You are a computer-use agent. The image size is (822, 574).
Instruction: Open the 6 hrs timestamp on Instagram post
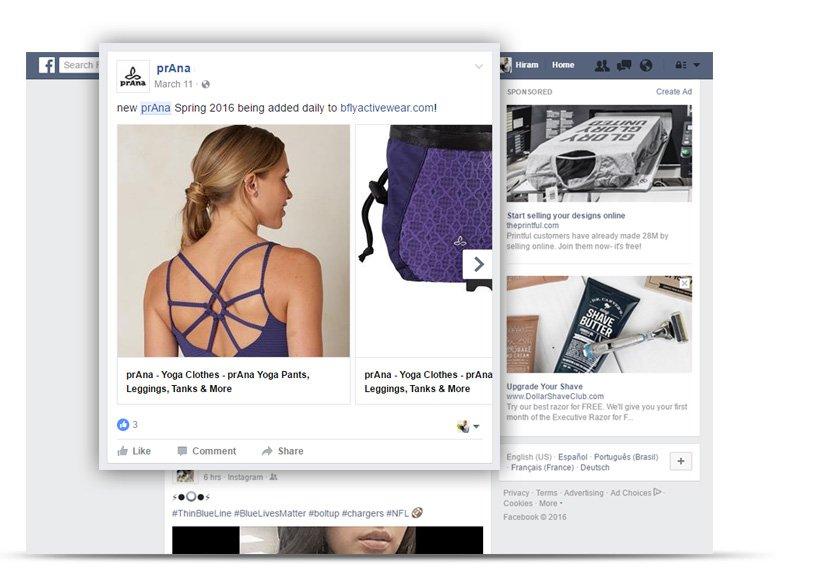212,477
